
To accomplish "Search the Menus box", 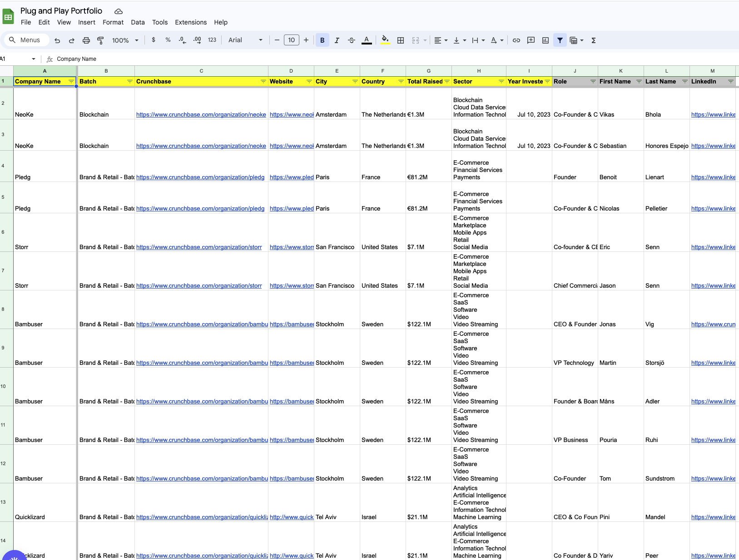I will pos(26,40).
